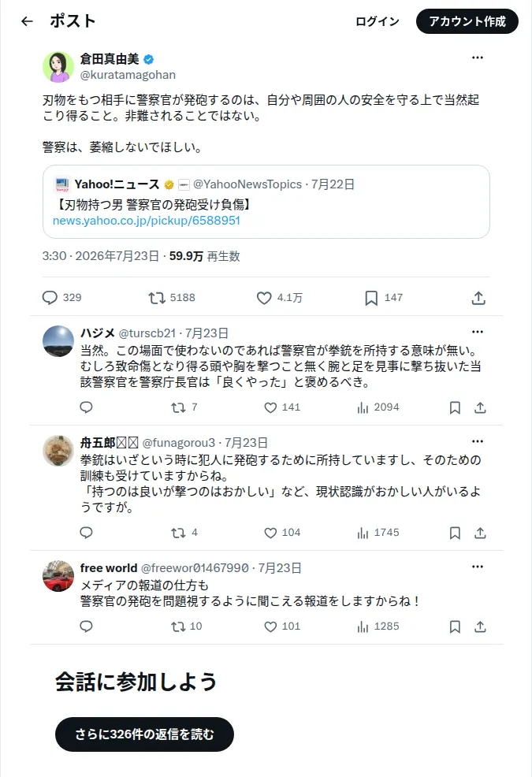Bookmark the main post showing 147

[x=384, y=297]
